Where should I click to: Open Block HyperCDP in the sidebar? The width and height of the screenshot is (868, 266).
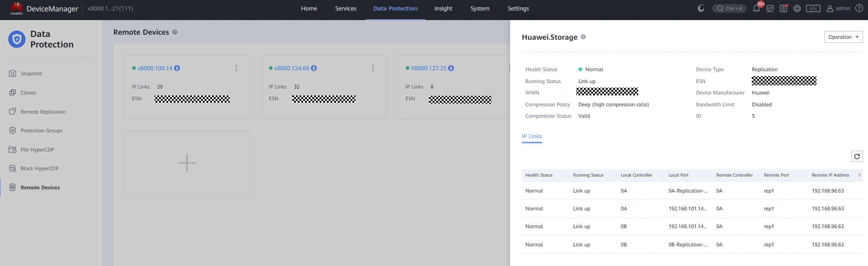[x=39, y=168]
